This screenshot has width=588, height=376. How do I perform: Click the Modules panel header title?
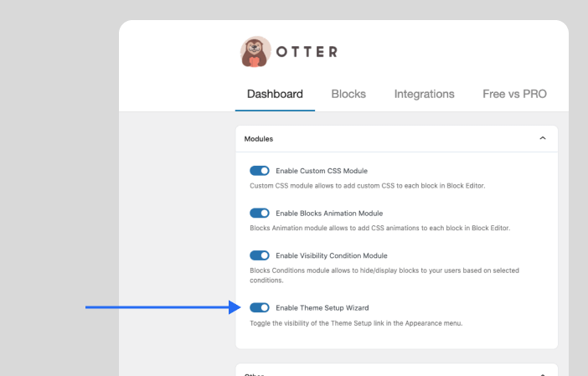[x=259, y=138]
